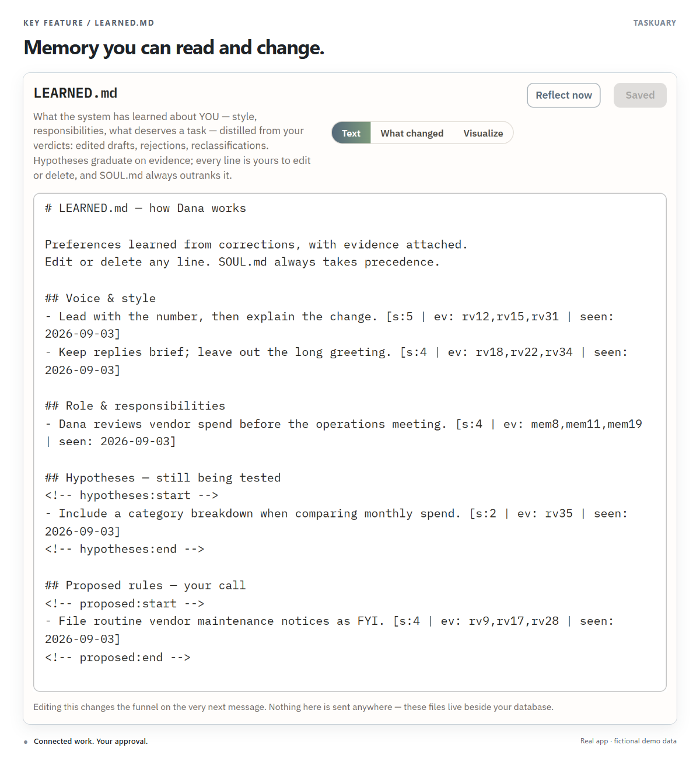Select the Text view tab
Screen dimensions: 700x769
click(x=351, y=133)
